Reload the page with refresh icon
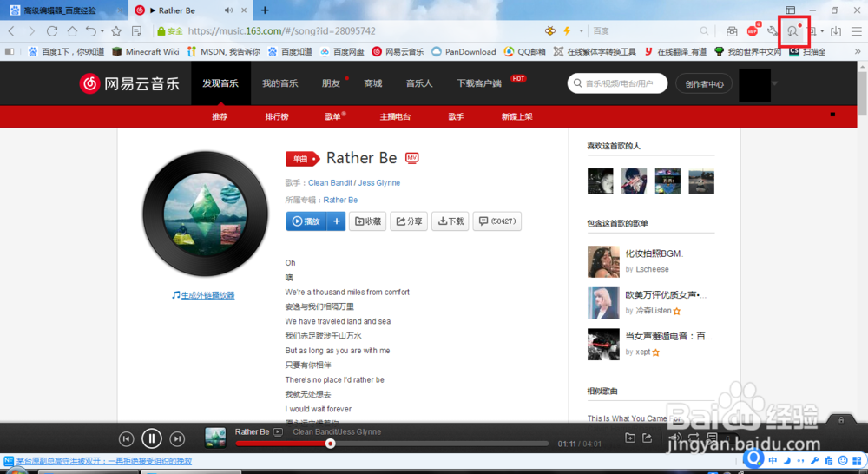Image resolution: width=868 pixels, height=474 pixels. pos(52,31)
